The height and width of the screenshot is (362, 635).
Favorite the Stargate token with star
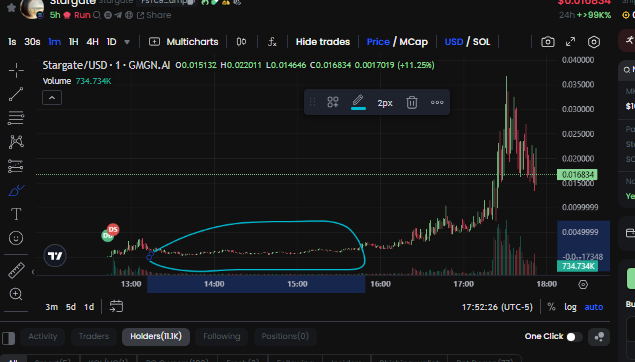point(12,7)
